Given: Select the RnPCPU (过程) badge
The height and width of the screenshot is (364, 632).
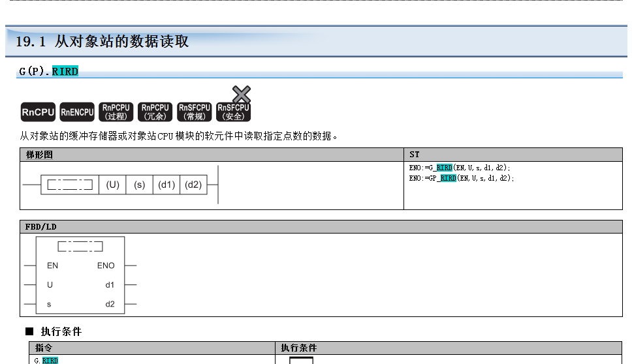Looking at the screenshot, I should coord(116,112).
